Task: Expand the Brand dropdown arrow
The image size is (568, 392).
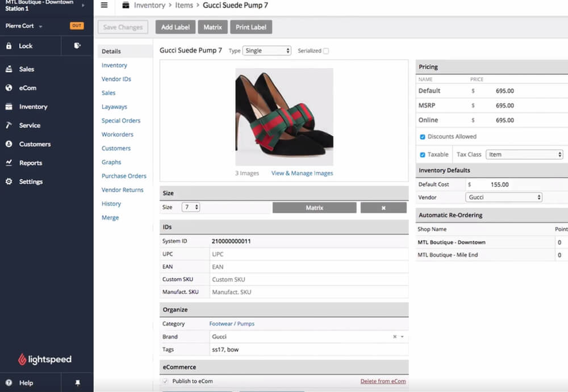Action: tap(402, 336)
